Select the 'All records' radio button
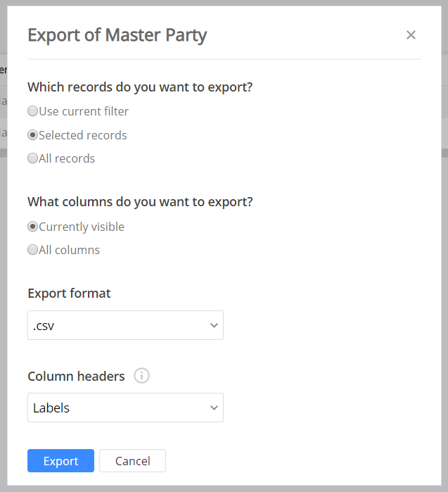 tap(33, 158)
